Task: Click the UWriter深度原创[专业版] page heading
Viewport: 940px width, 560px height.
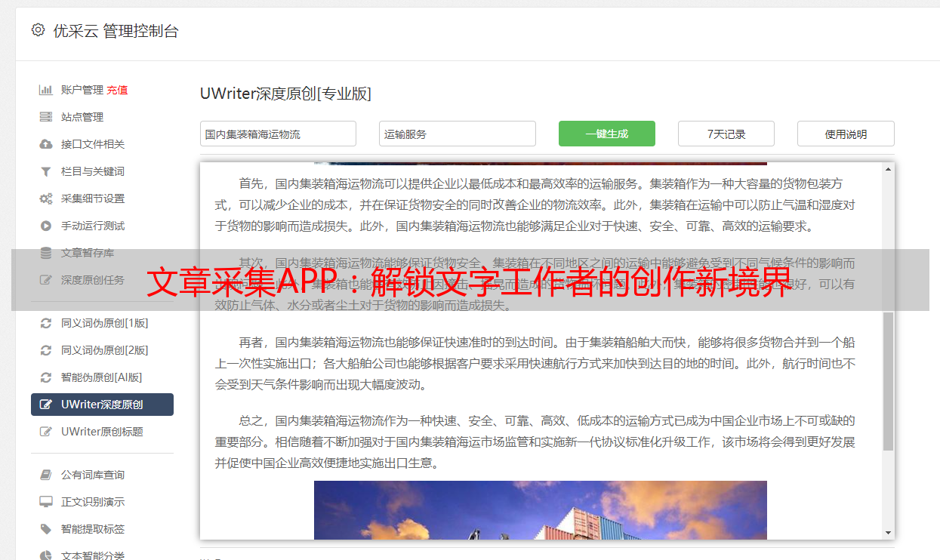Action: pos(285,94)
